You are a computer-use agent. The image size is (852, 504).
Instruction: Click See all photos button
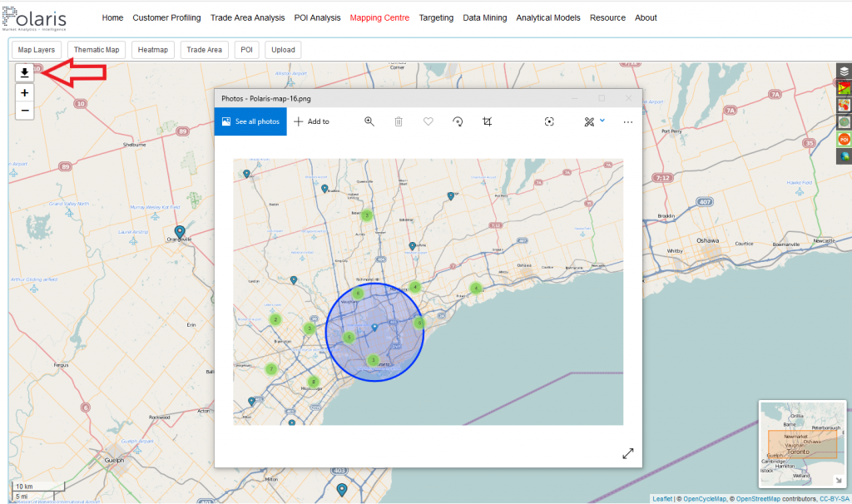click(x=250, y=121)
